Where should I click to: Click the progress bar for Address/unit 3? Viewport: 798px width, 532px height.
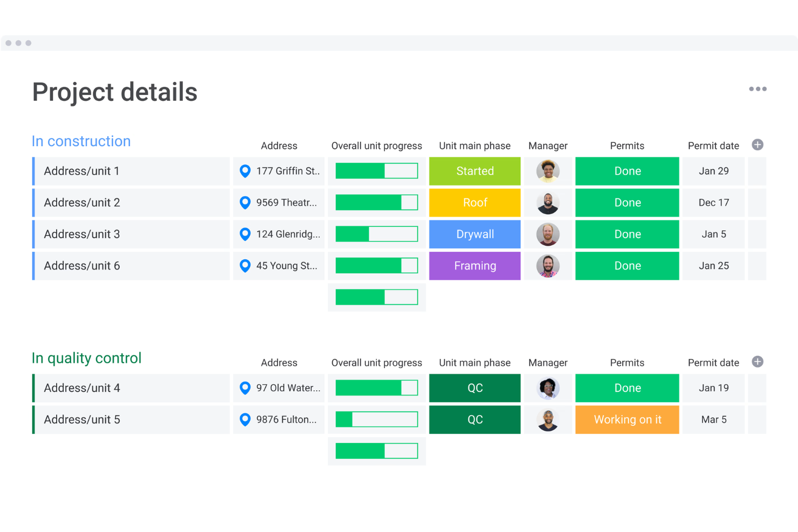tap(376, 234)
